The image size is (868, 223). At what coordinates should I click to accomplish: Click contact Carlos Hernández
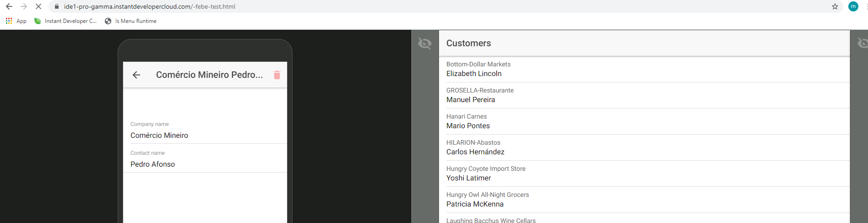pos(475,152)
